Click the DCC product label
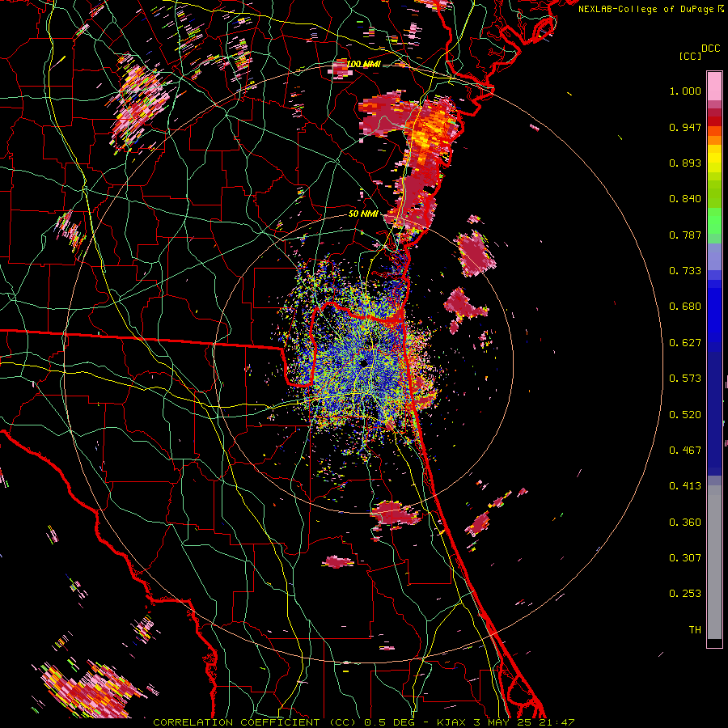The image size is (728, 728). pyautogui.click(x=710, y=49)
